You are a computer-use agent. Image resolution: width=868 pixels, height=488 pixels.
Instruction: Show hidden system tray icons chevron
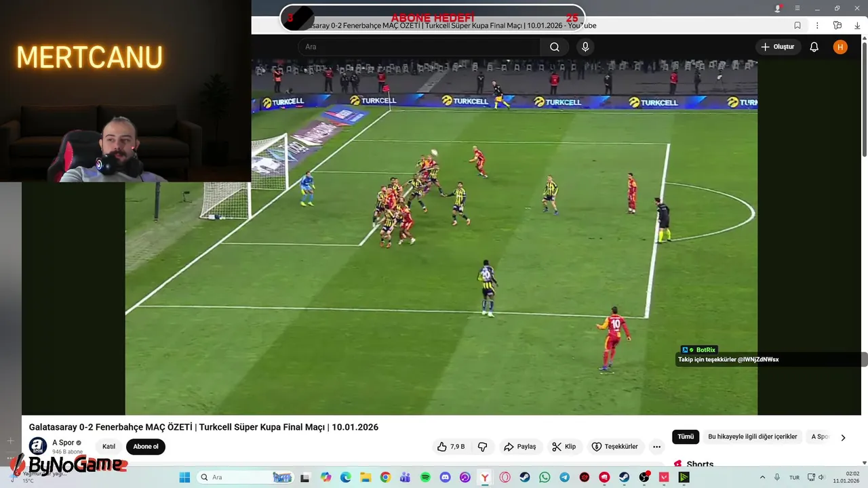tap(762, 477)
